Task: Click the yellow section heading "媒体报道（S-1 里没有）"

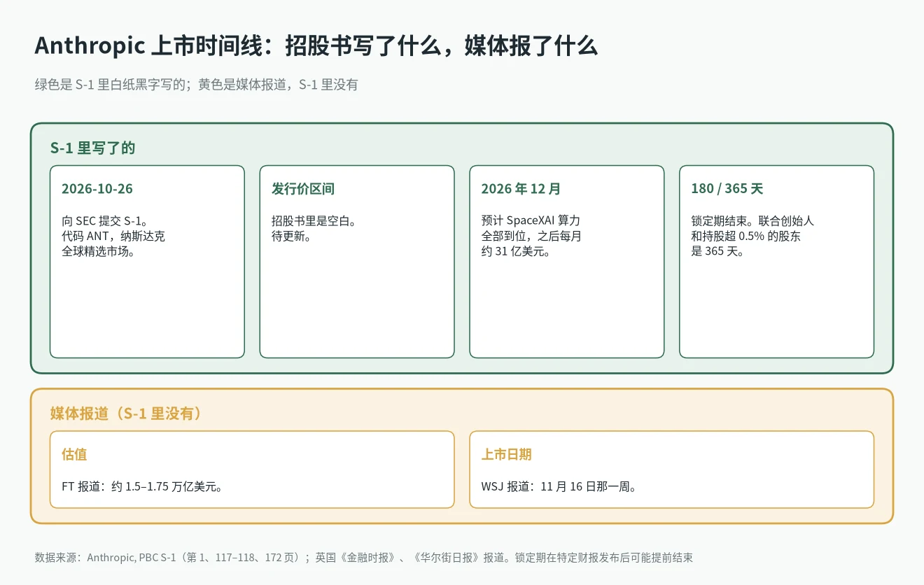Action: coord(126,414)
